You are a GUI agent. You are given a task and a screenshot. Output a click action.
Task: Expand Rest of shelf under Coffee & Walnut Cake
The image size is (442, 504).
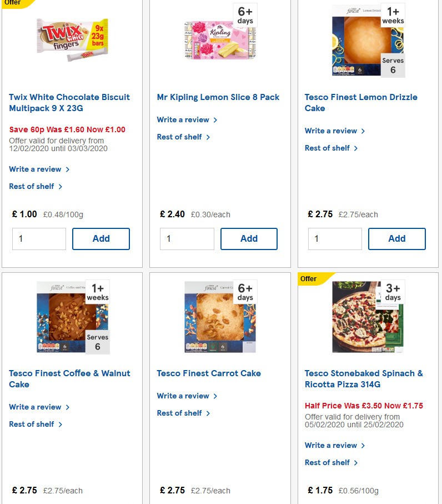(x=32, y=424)
